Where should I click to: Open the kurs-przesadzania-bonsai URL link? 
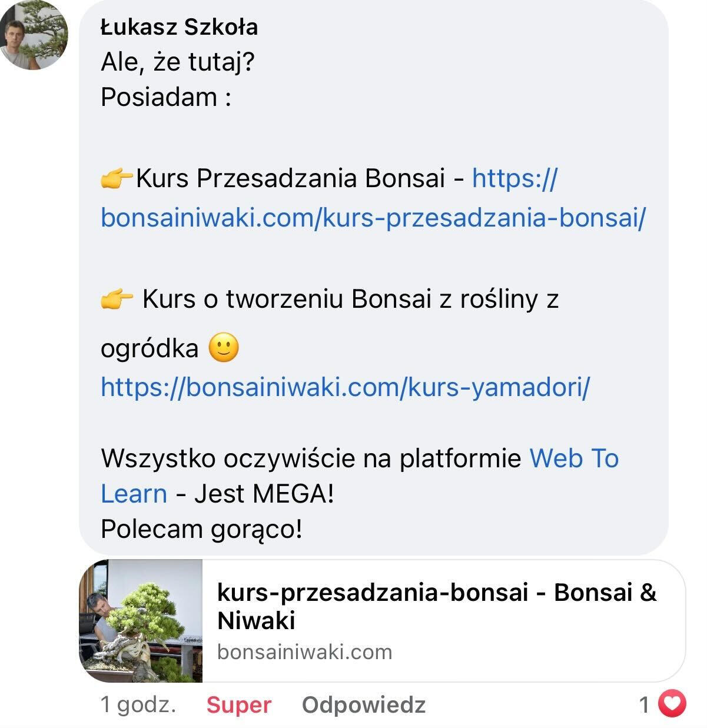point(373,218)
